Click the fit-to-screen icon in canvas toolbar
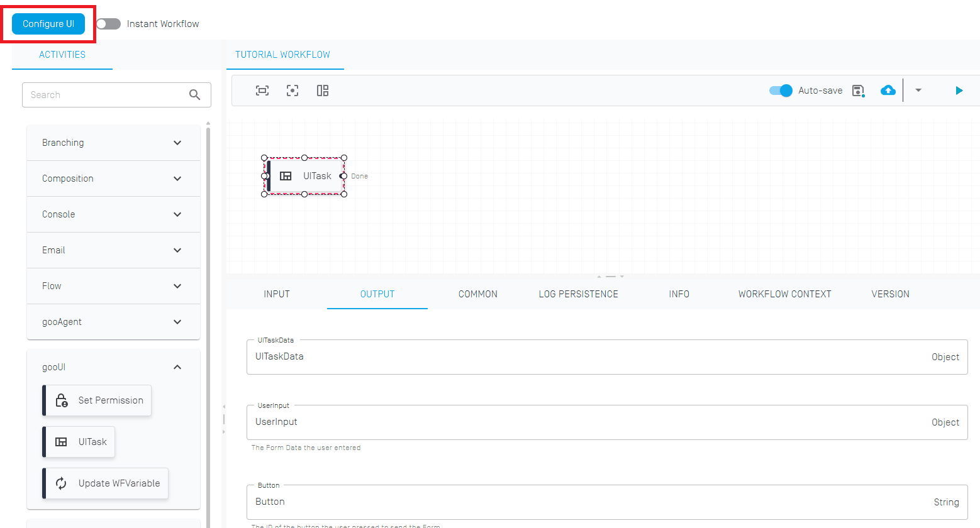980x528 pixels. (262, 91)
